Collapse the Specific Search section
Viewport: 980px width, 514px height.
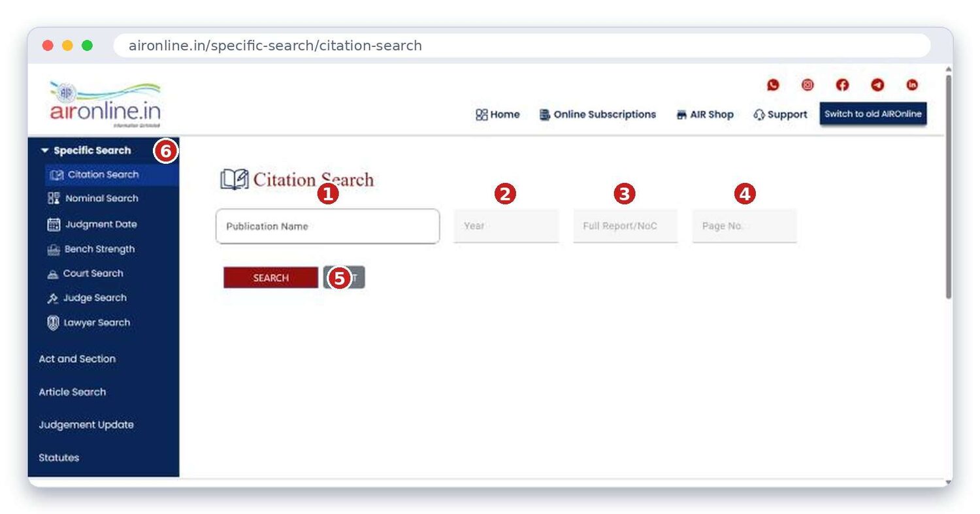[86, 150]
